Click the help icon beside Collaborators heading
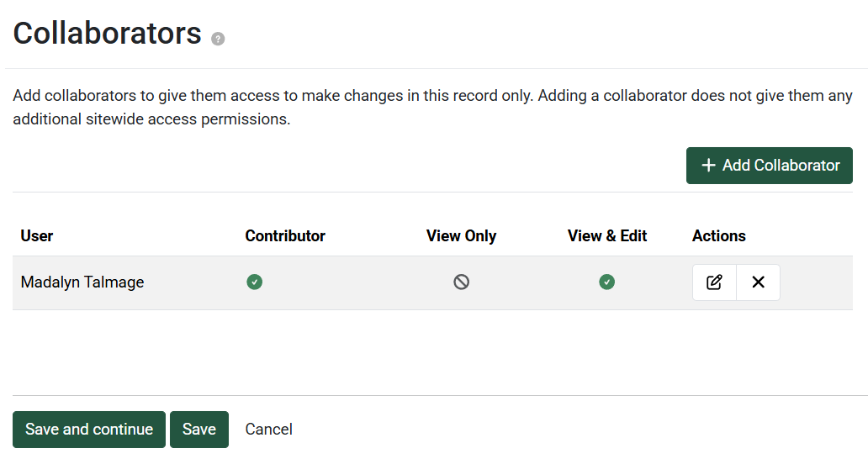Image resolution: width=868 pixels, height=459 pixels. pos(218,39)
